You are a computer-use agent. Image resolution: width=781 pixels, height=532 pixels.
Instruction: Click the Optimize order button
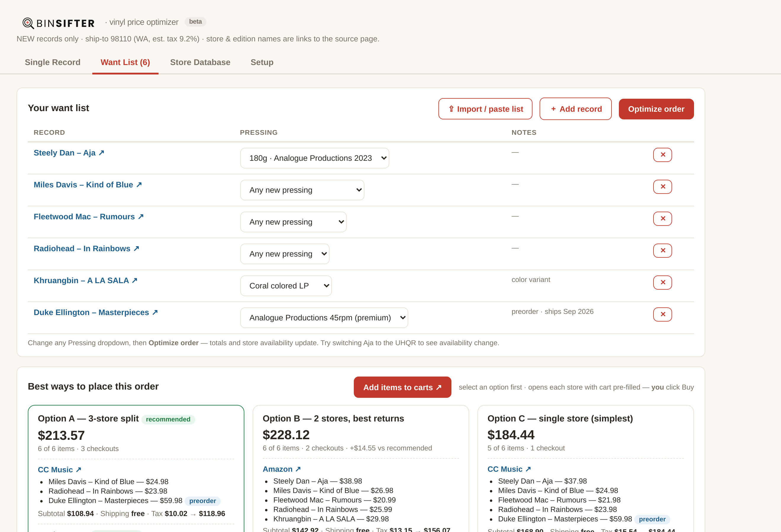click(x=656, y=109)
